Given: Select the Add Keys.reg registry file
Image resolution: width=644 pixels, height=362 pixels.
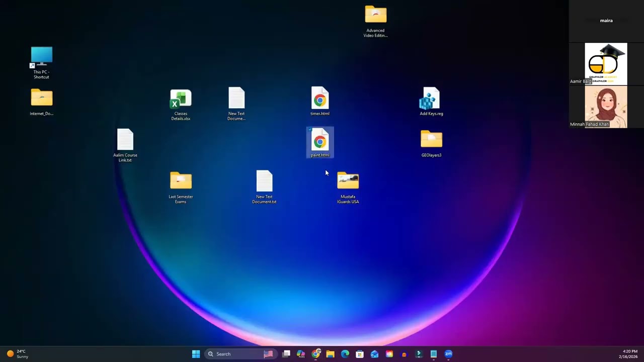Looking at the screenshot, I should click(x=431, y=101).
